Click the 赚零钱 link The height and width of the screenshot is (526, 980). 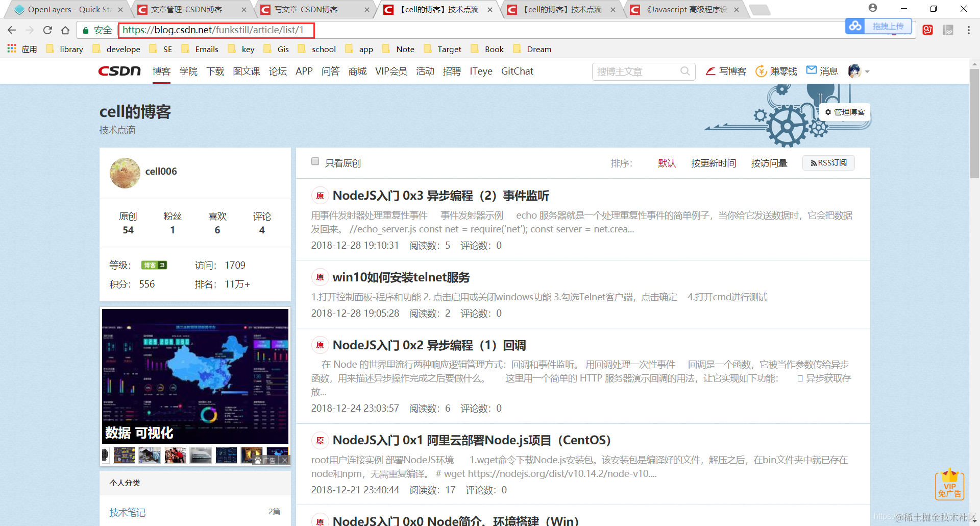coord(776,71)
